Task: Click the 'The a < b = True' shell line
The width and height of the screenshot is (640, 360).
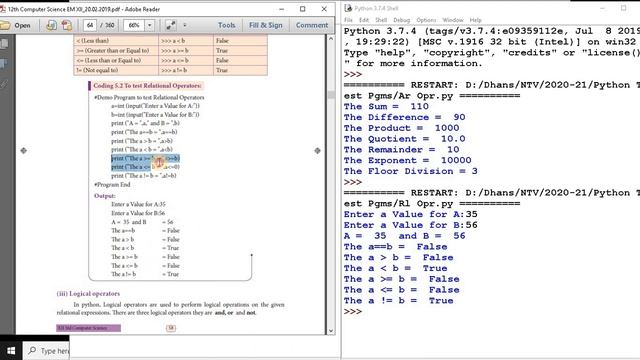Action: point(395,269)
